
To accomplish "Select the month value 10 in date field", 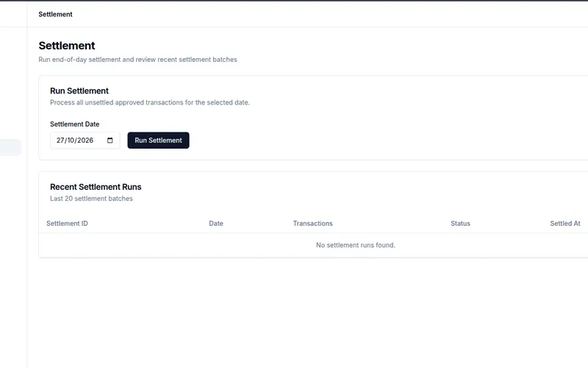I will click(x=71, y=141).
